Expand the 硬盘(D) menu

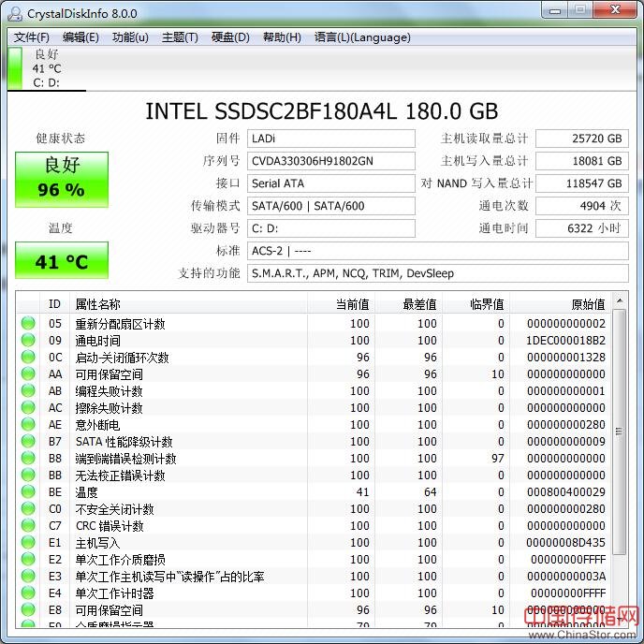(x=230, y=37)
